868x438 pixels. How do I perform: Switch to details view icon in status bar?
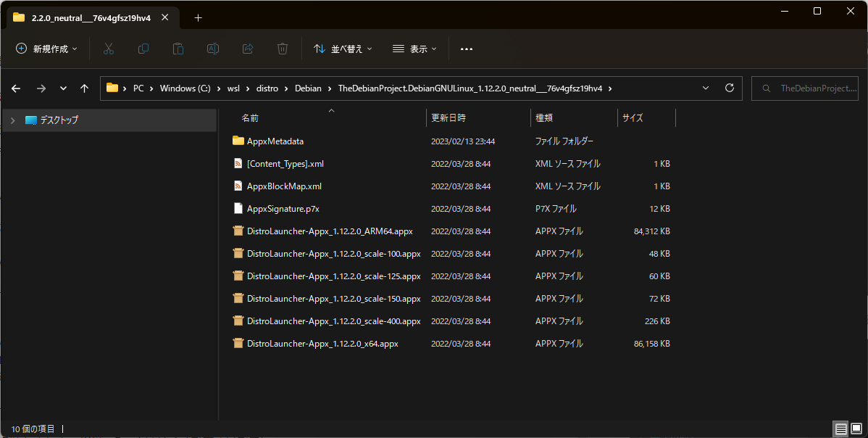841,429
